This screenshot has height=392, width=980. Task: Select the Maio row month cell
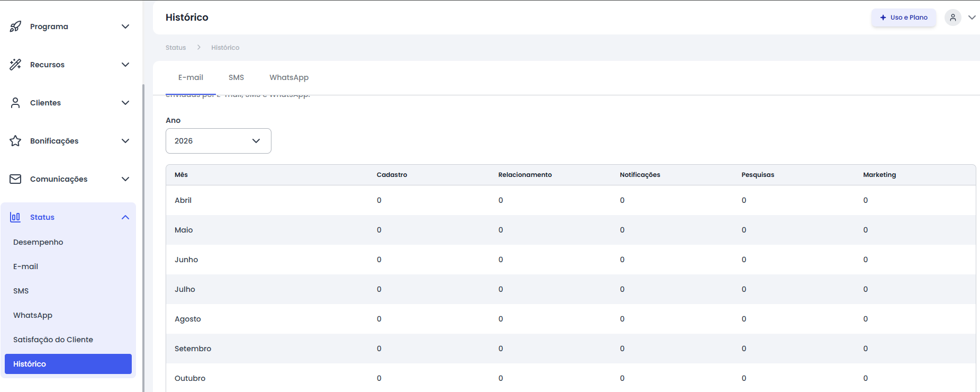[184, 230]
